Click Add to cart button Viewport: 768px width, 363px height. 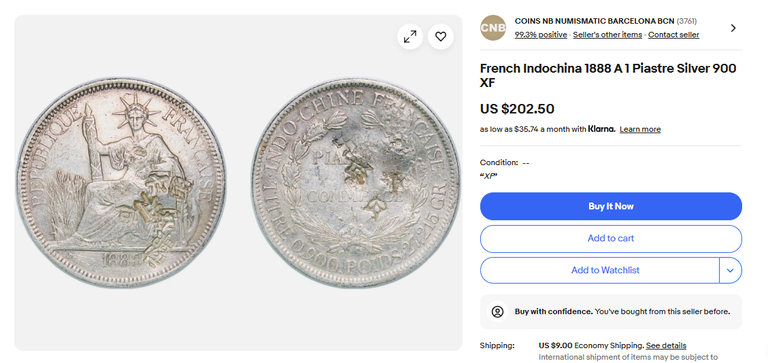tap(611, 239)
